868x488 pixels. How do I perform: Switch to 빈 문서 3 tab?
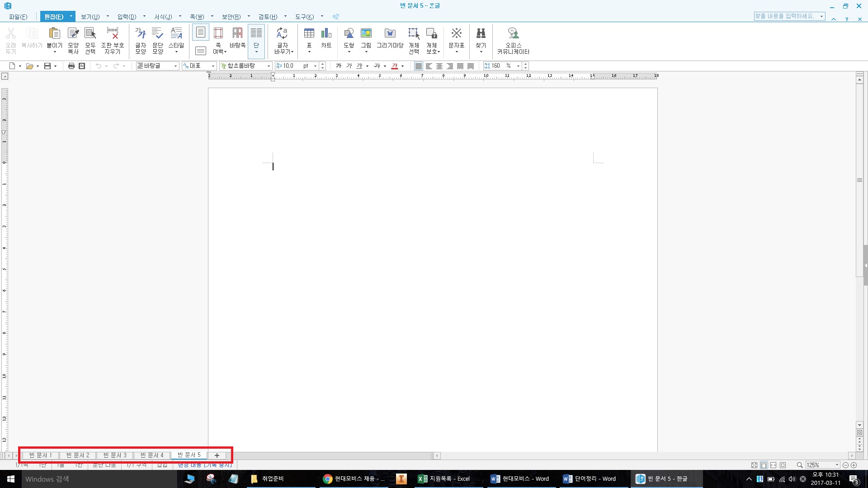115,455
